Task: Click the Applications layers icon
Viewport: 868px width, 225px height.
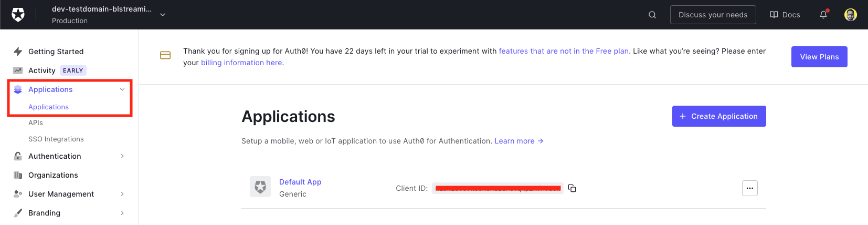Action: [x=18, y=89]
